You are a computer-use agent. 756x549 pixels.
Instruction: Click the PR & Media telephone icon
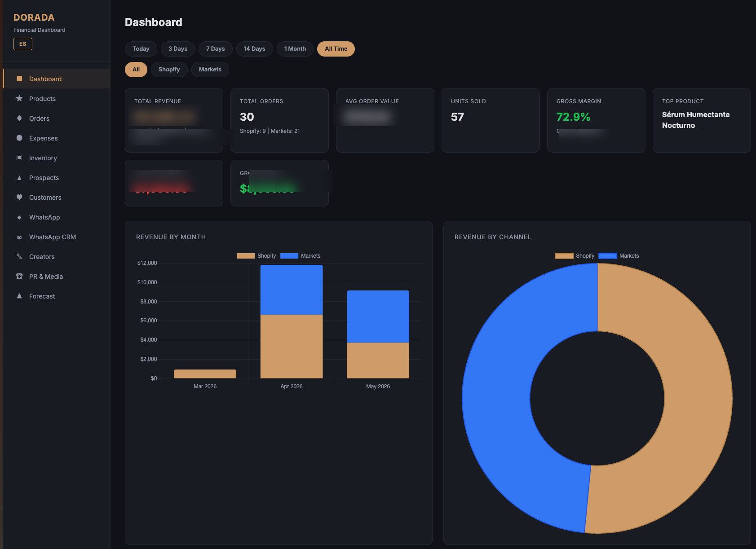[19, 276]
